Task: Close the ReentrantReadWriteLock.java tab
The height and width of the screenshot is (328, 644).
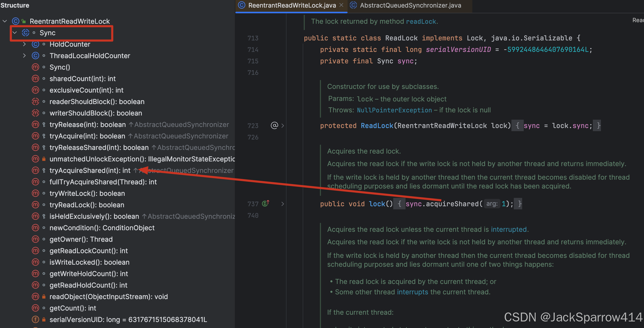Action: pos(341,5)
